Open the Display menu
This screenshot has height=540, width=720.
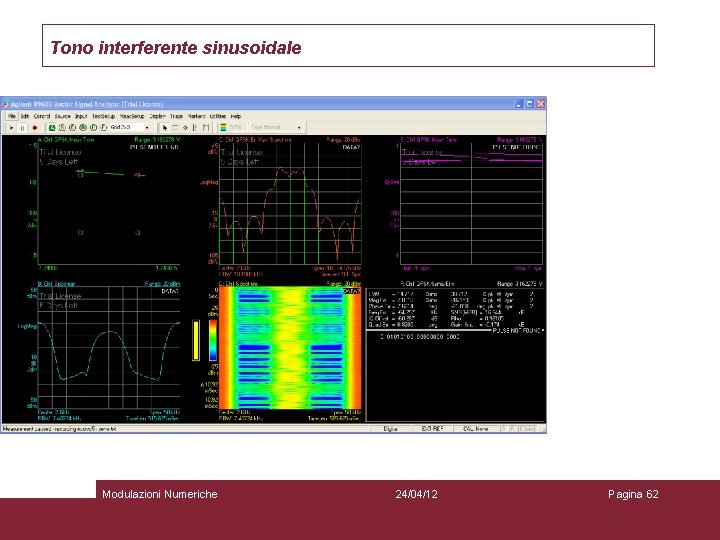click(x=157, y=116)
